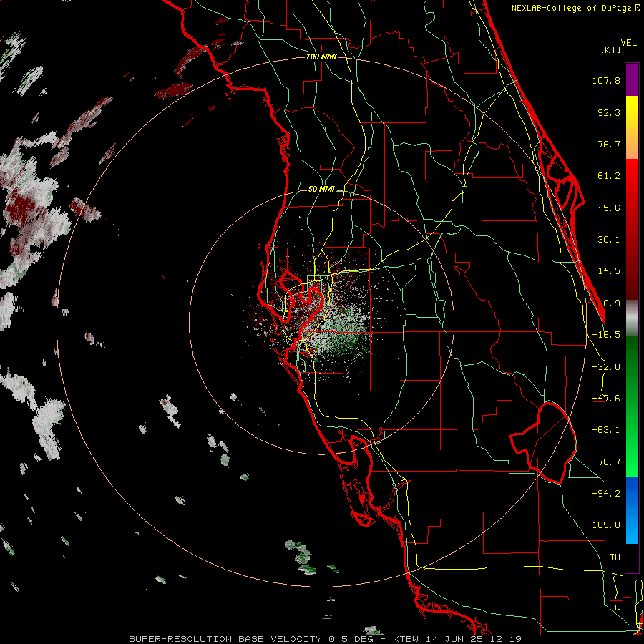This screenshot has width=644, height=644.
Task: Select the -0.9 value on velocity scale
Action: click(x=609, y=303)
